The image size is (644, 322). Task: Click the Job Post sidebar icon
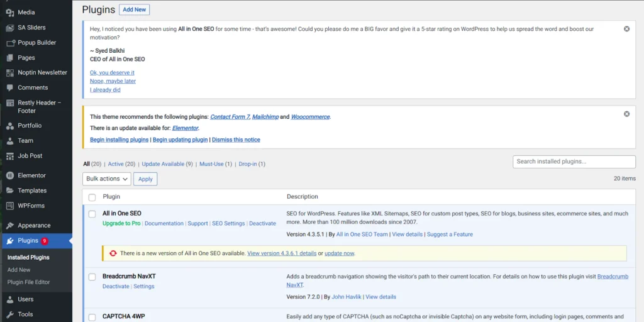click(10, 156)
